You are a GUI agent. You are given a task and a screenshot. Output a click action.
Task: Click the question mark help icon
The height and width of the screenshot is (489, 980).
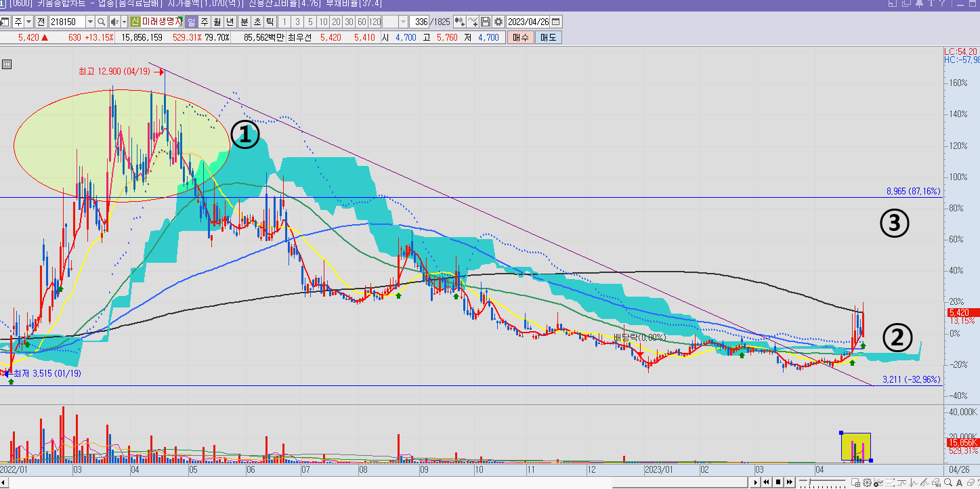pos(942,3)
